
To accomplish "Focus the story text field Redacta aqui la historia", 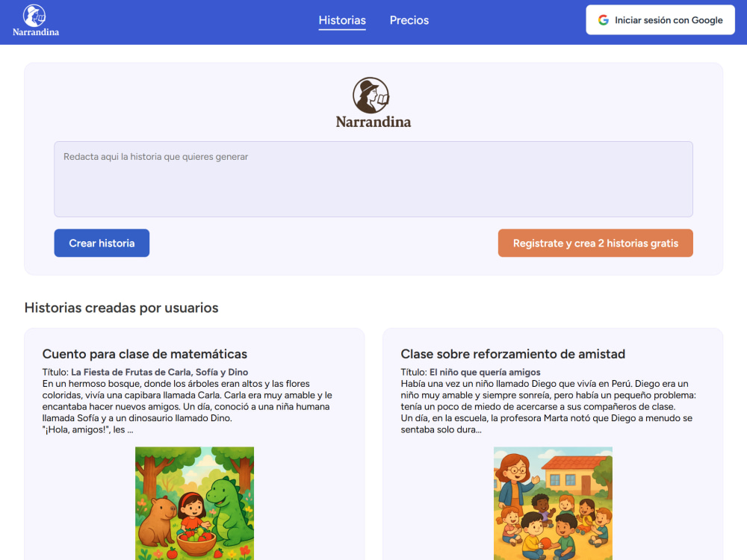I will tap(373, 179).
